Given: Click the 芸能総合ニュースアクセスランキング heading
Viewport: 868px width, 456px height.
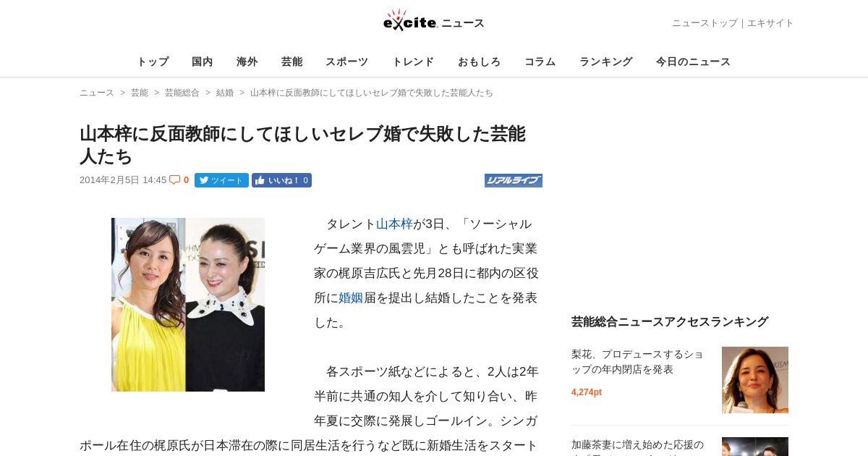Looking at the screenshot, I should click(670, 321).
